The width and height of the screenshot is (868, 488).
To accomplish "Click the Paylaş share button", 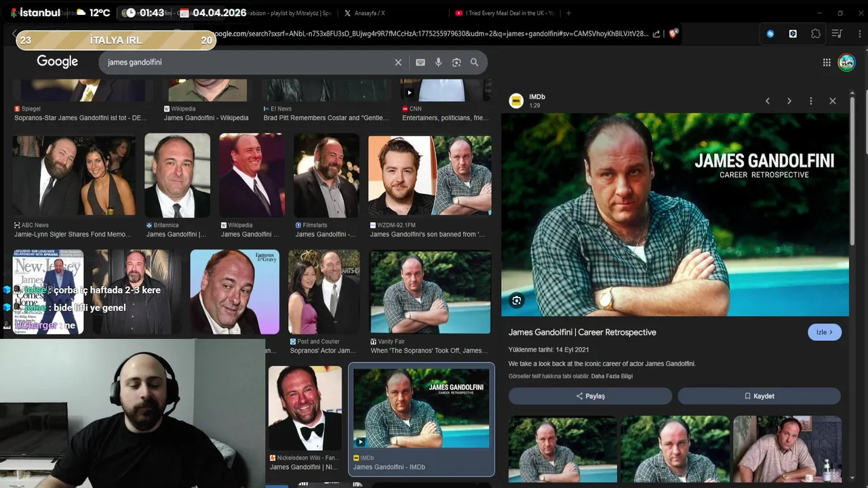I will [x=590, y=396].
